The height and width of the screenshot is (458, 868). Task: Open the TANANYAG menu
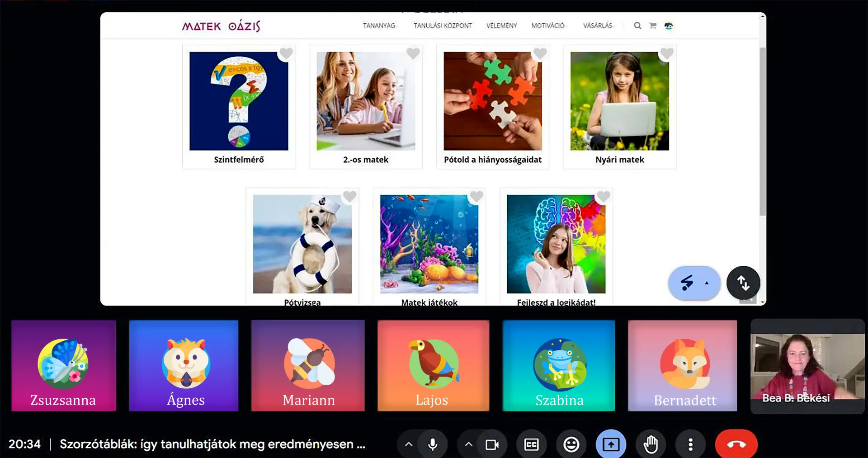point(379,26)
